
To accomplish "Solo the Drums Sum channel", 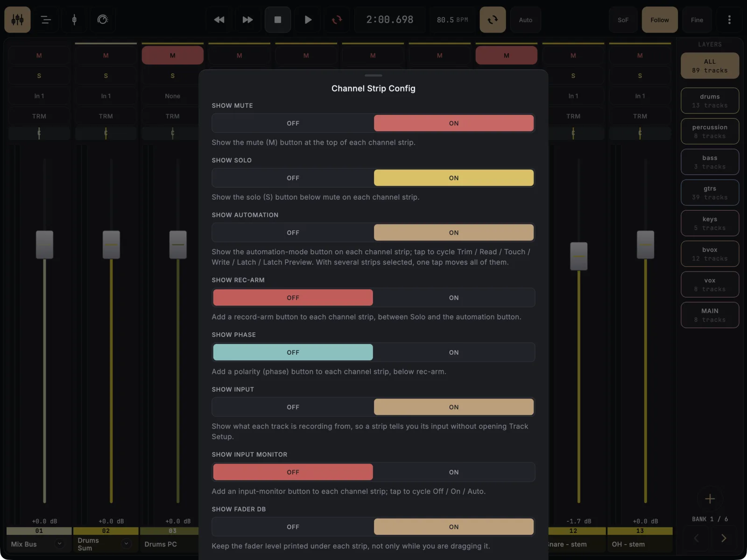I will click(x=106, y=76).
